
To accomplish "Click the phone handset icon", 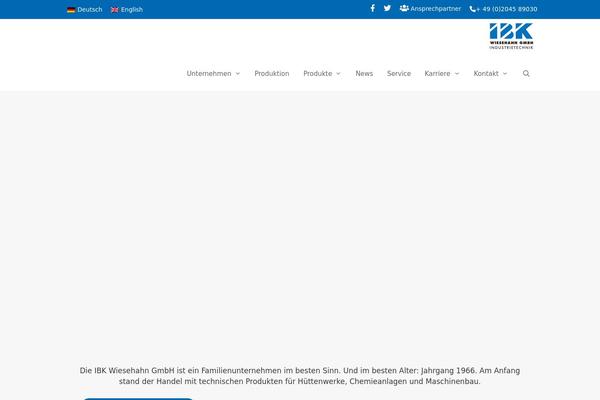I will [x=473, y=9].
